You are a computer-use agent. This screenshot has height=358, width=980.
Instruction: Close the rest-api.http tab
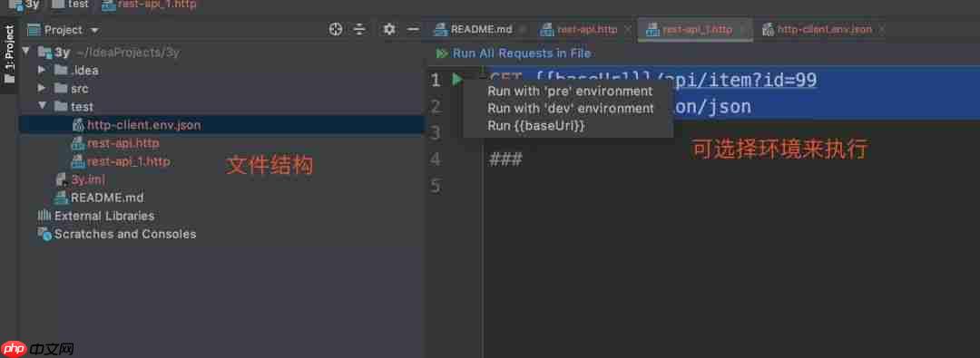(x=628, y=29)
